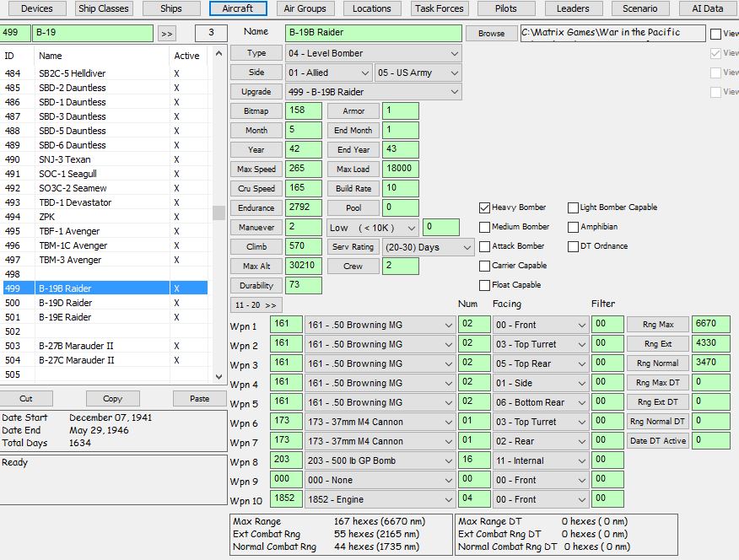The image size is (739, 560).
Task: Select TBD-1 Devastator row
Action: click(x=105, y=202)
